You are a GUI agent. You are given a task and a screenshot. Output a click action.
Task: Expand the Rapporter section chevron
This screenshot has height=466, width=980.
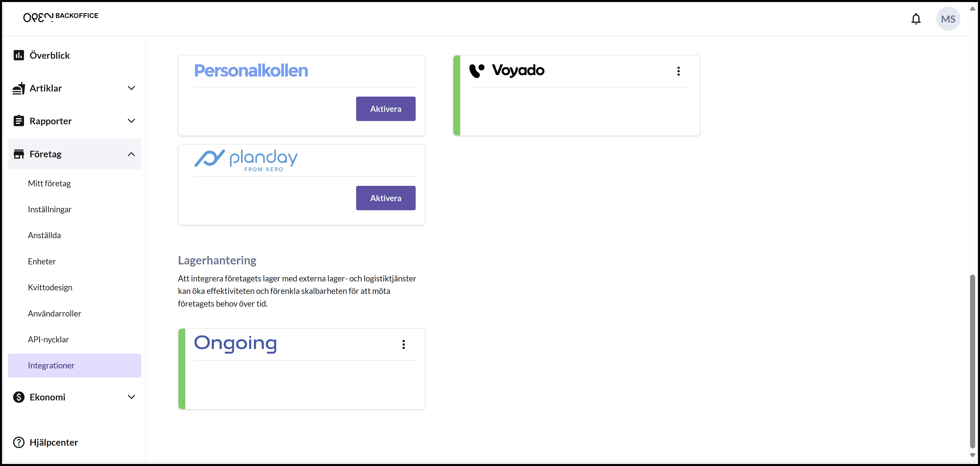(131, 121)
